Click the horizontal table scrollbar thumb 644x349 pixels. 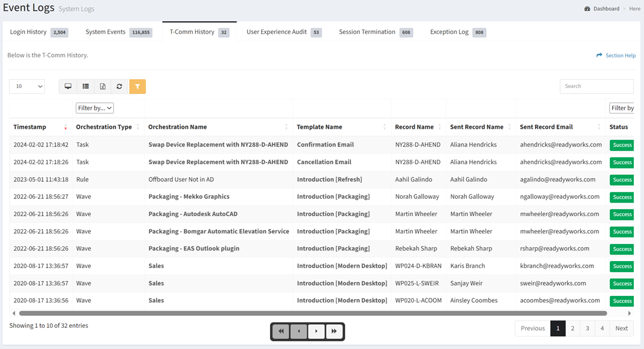click(313, 314)
